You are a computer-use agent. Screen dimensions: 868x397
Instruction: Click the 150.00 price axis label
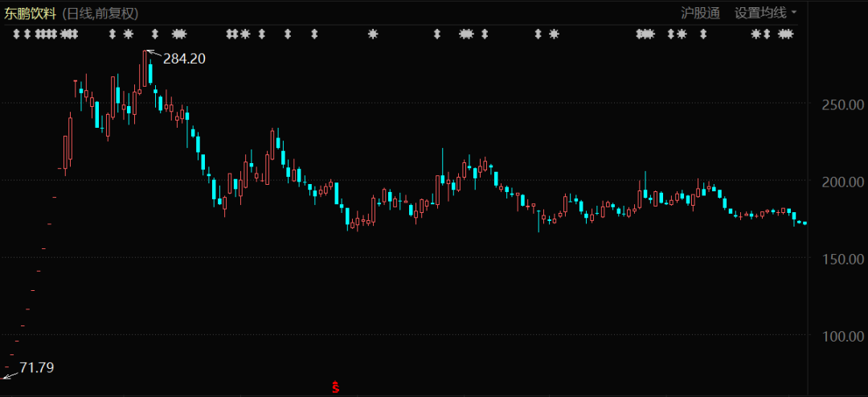click(841, 259)
